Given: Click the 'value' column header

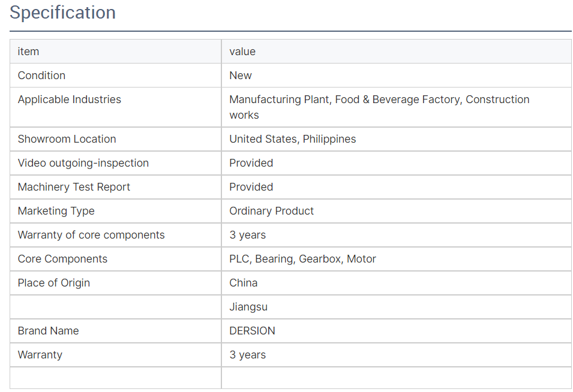Looking at the screenshot, I should 242,52.
